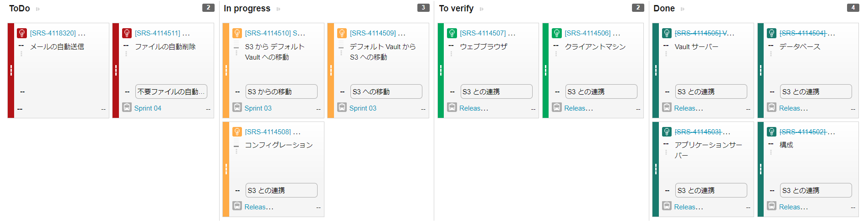Click the orange lightbulb icon on SRS-4114509 card
This screenshot has height=223, width=868.
pyautogui.click(x=342, y=33)
